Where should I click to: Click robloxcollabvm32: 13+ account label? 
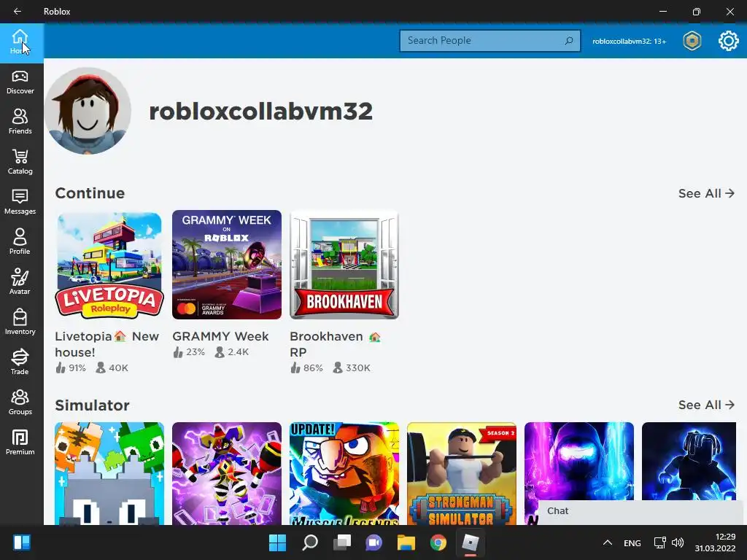pyautogui.click(x=629, y=42)
